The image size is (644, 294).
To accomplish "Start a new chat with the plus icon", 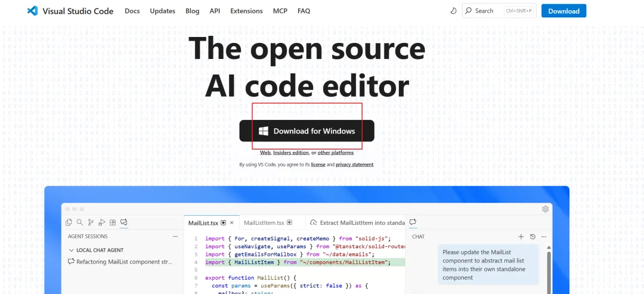I will (521, 237).
